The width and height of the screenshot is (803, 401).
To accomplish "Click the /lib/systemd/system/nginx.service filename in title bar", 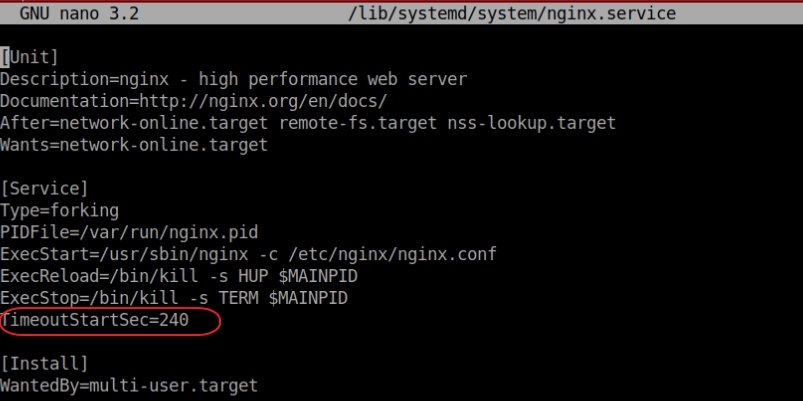I will [512, 13].
